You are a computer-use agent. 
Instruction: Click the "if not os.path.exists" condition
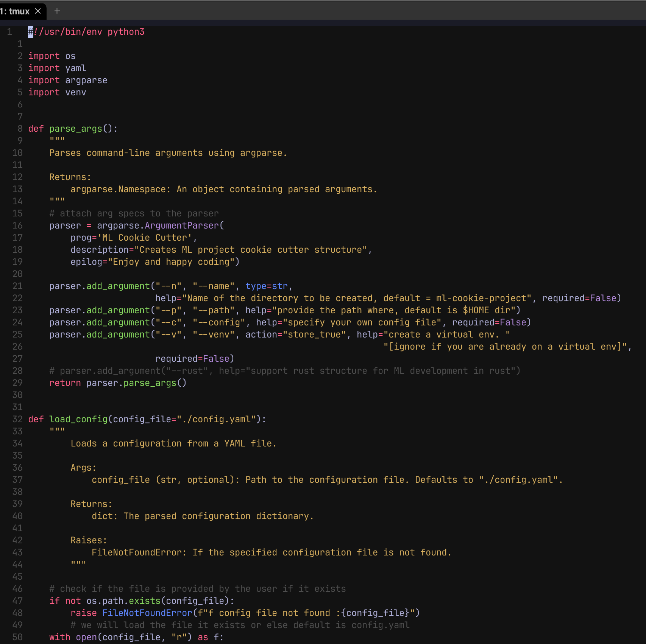(142, 601)
